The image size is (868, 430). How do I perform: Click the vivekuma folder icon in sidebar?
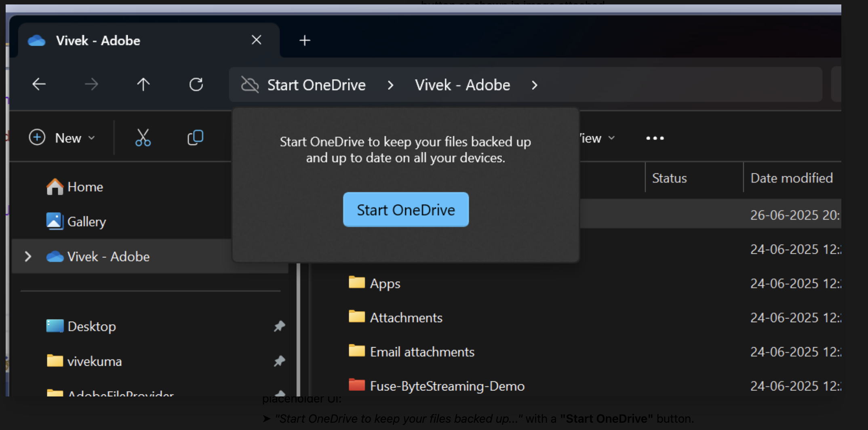point(55,360)
